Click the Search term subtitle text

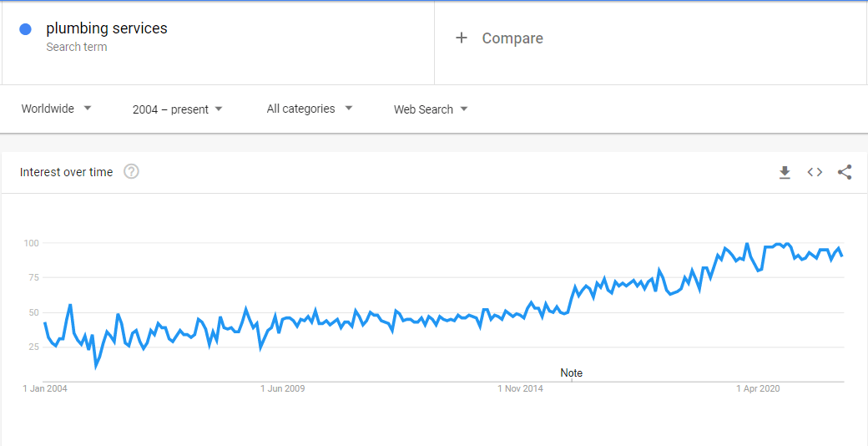(77, 47)
